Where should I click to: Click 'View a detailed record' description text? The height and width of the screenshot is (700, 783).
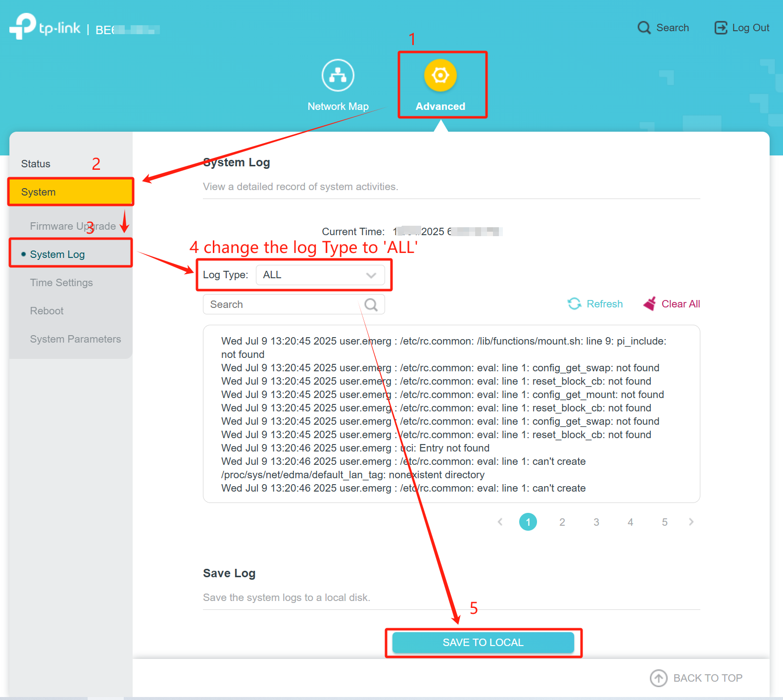point(300,187)
